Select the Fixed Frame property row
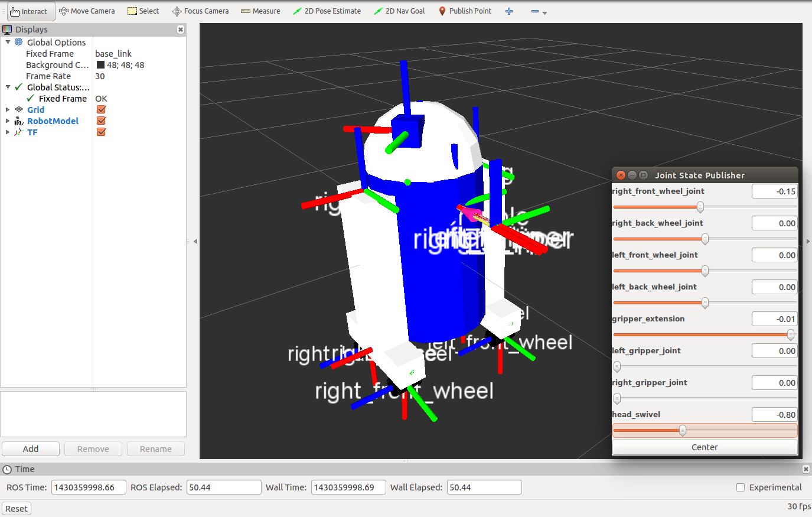The height and width of the screenshot is (517, 812). click(50, 54)
